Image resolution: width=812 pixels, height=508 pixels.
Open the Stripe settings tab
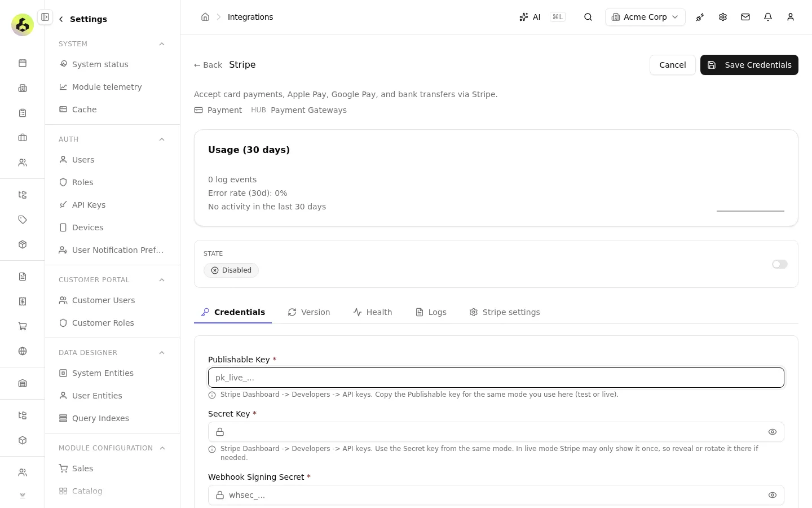click(505, 312)
